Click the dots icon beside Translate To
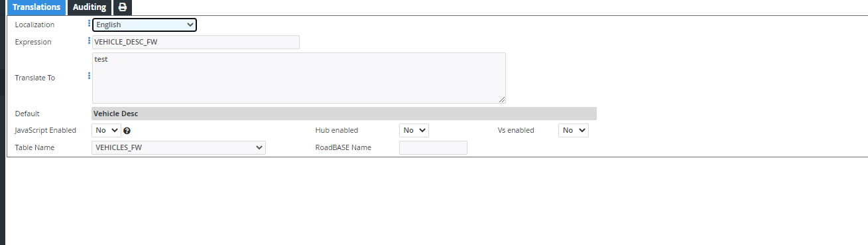868x245 pixels. (90, 76)
